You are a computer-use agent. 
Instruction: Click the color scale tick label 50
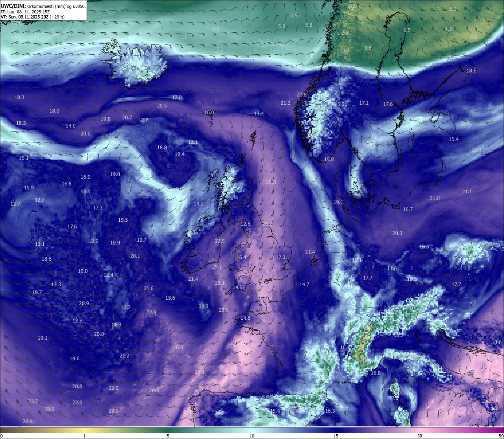click(500, 436)
